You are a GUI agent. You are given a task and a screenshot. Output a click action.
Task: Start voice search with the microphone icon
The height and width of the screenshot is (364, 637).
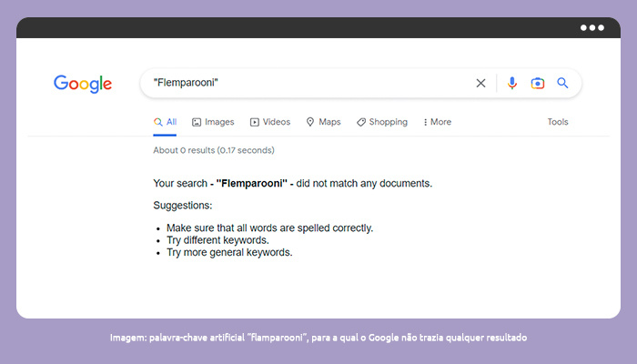pos(511,84)
